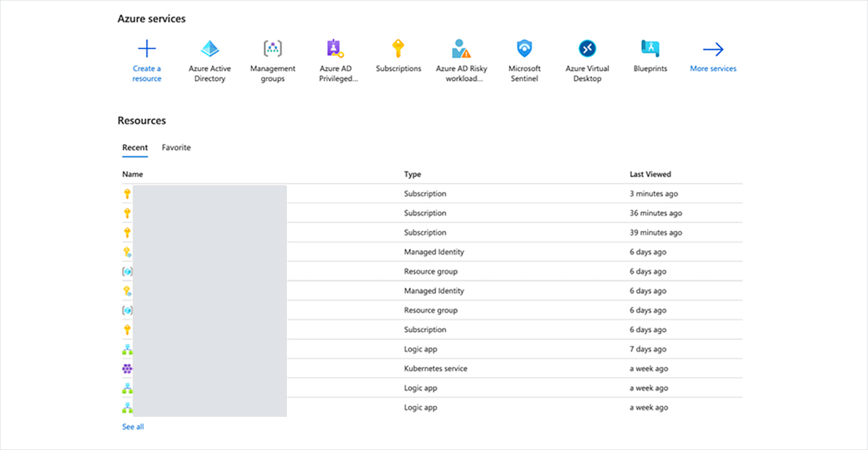The width and height of the screenshot is (868, 450).
Task: Open Azure AD Privileged service icon
Action: [x=335, y=48]
